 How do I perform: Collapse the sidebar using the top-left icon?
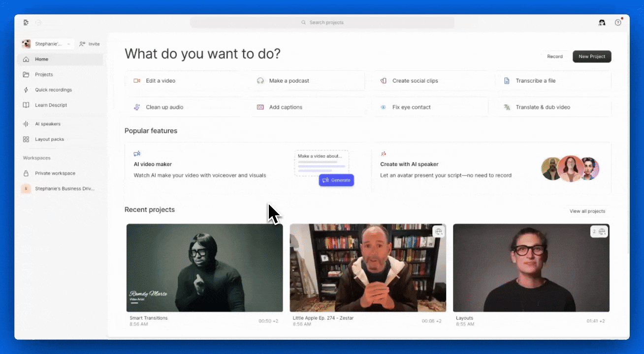[x=26, y=22]
